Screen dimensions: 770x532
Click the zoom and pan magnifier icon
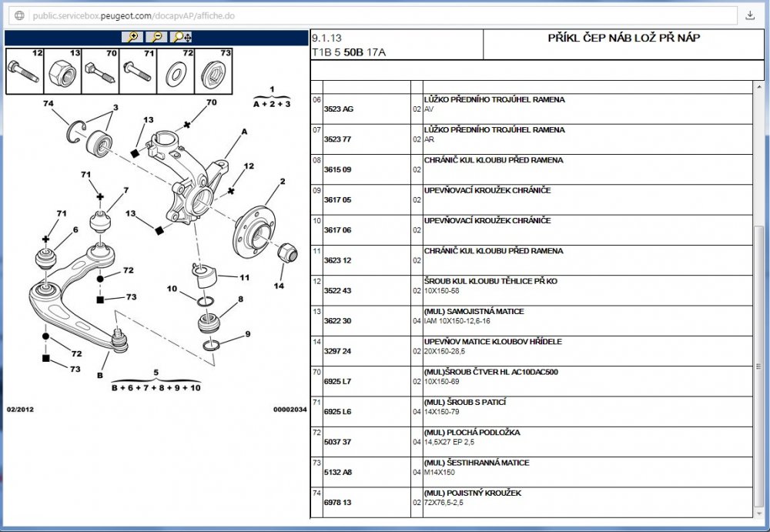point(182,37)
